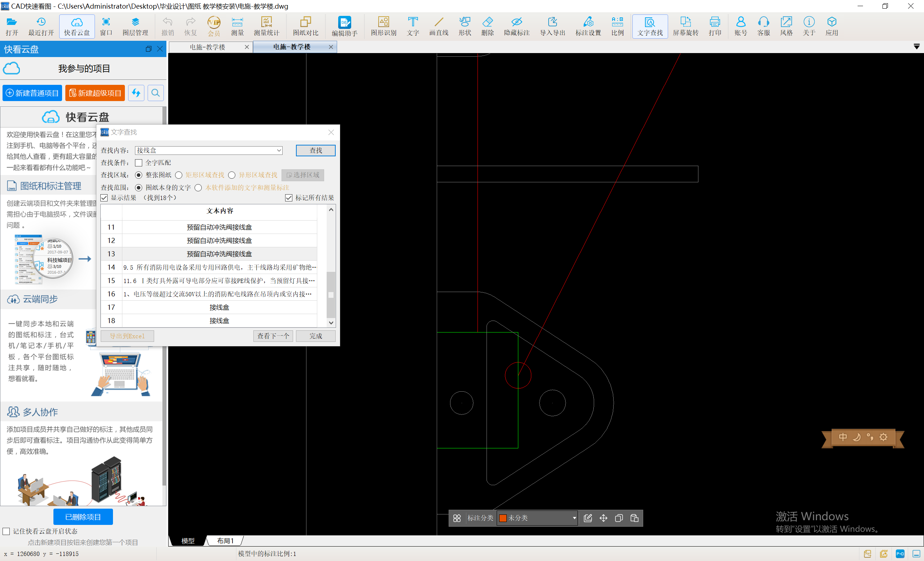This screenshot has height=561, width=924.
Task: Open 编辑助手 edit assistant
Action: tap(345, 26)
